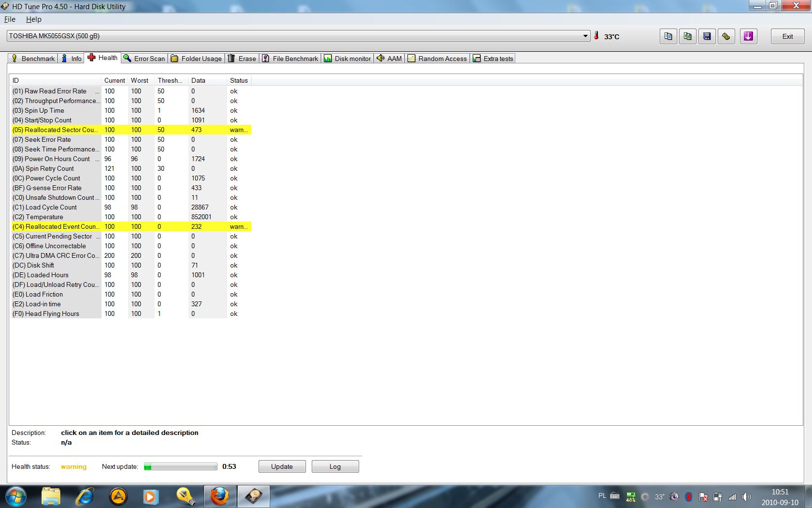The image size is (812, 508).
Task: Click the volume speaker tray icon
Action: (x=747, y=496)
